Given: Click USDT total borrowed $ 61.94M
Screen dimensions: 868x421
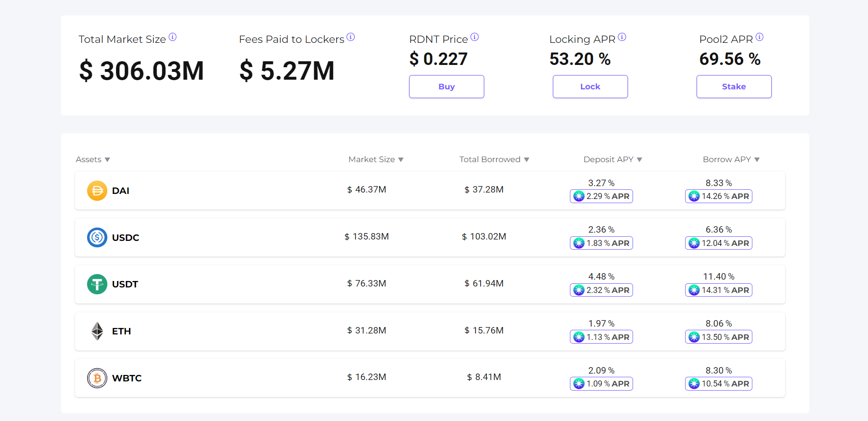Looking at the screenshot, I should click(484, 284).
